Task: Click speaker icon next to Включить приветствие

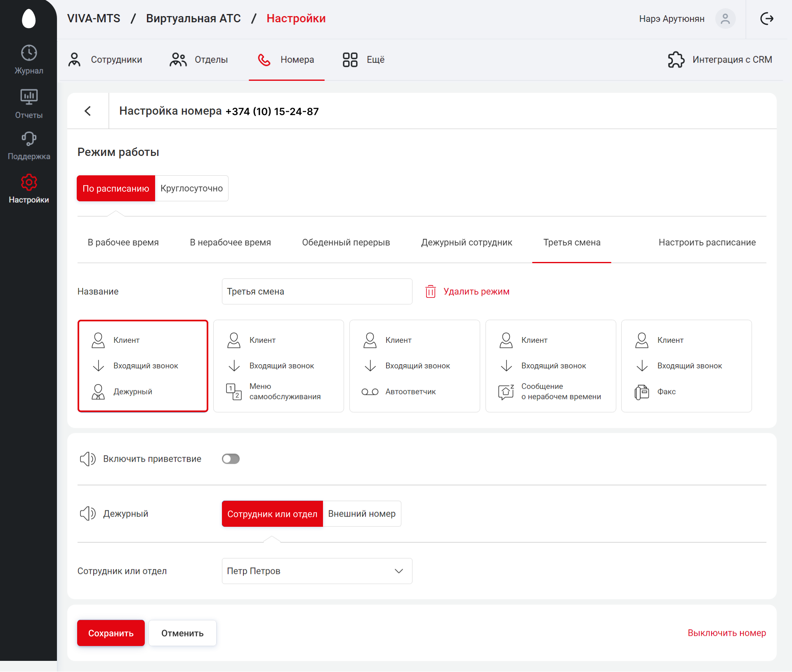Action: [87, 459]
